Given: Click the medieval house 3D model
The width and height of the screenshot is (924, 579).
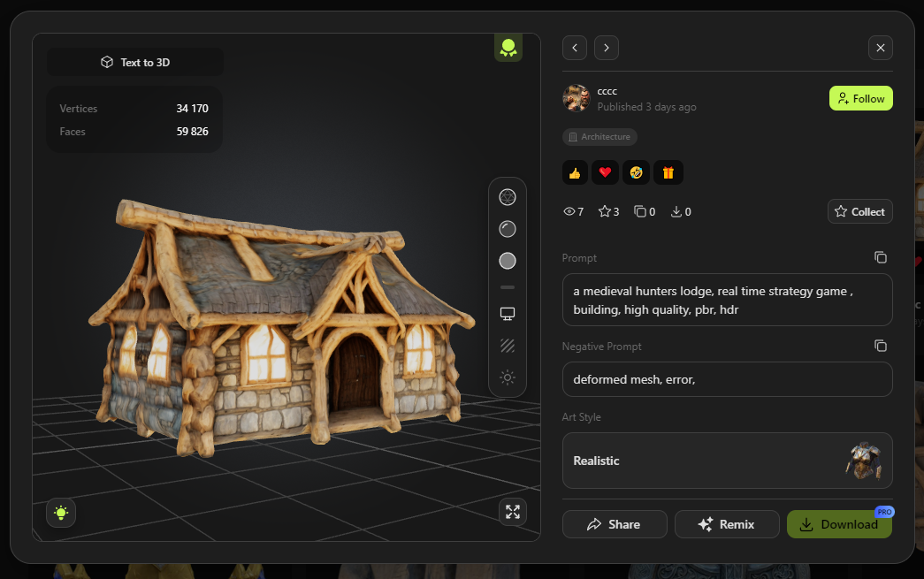Looking at the screenshot, I should point(282,330).
